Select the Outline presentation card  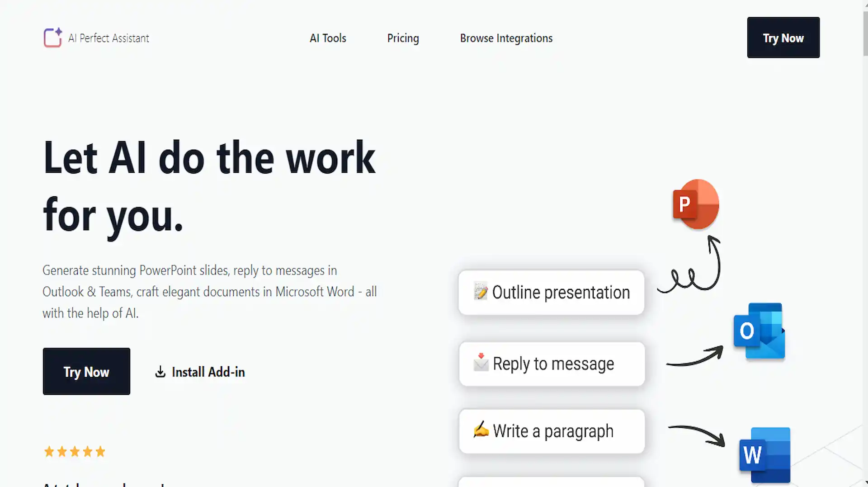pyautogui.click(x=551, y=293)
